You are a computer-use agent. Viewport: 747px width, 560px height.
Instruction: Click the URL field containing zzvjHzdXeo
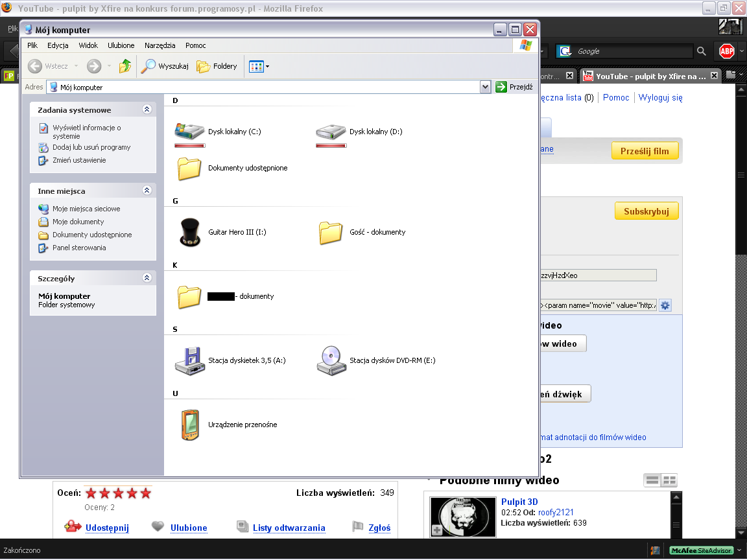599,275
